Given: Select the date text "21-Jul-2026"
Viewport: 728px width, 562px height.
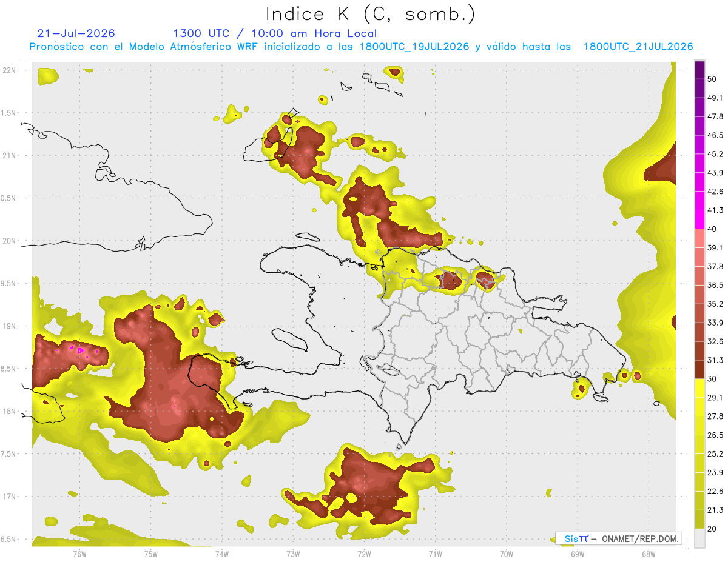Looking at the screenshot, I should [76, 33].
